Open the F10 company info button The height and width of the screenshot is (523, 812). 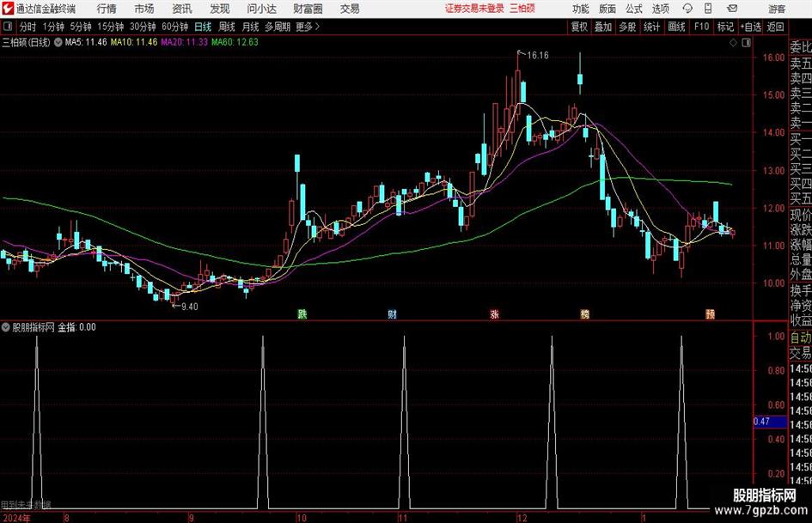(702, 27)
